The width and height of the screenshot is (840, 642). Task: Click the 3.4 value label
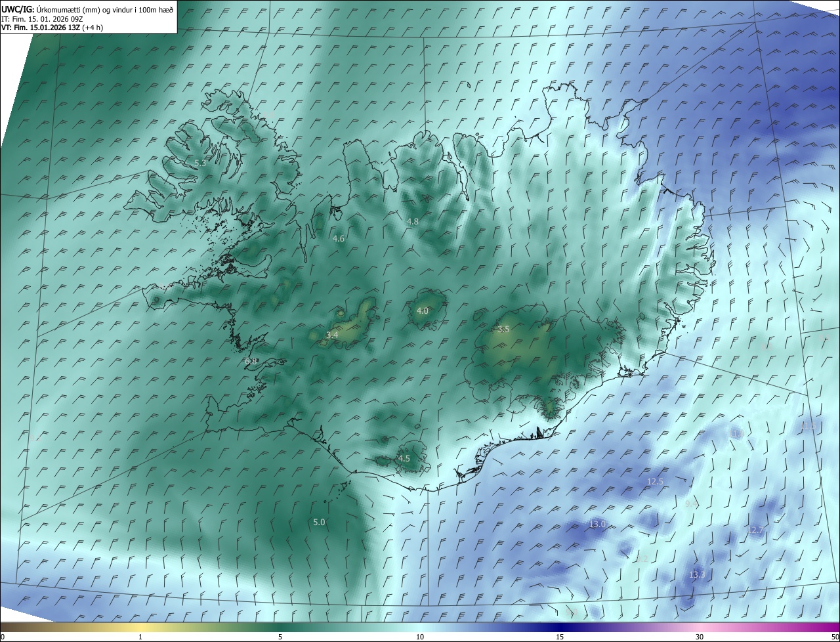click(x=332, y=335)
